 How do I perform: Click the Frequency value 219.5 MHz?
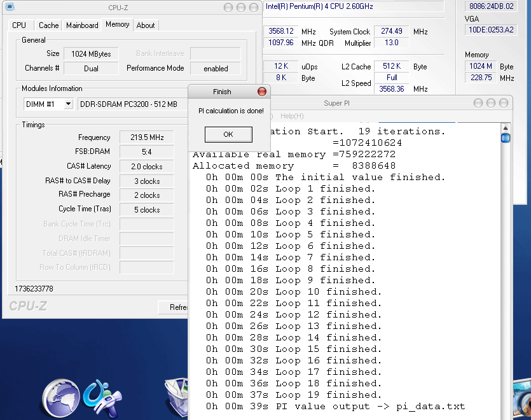tap(147, 137)
